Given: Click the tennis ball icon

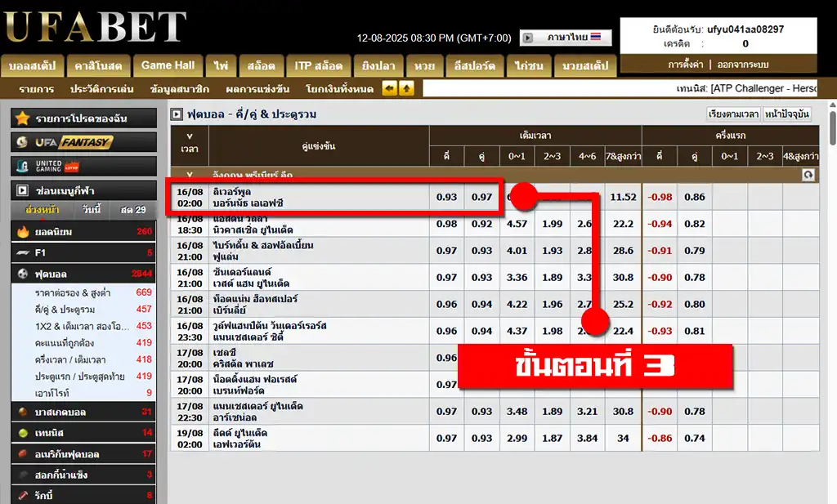Looking at the screenshot, I should [23, 433].
